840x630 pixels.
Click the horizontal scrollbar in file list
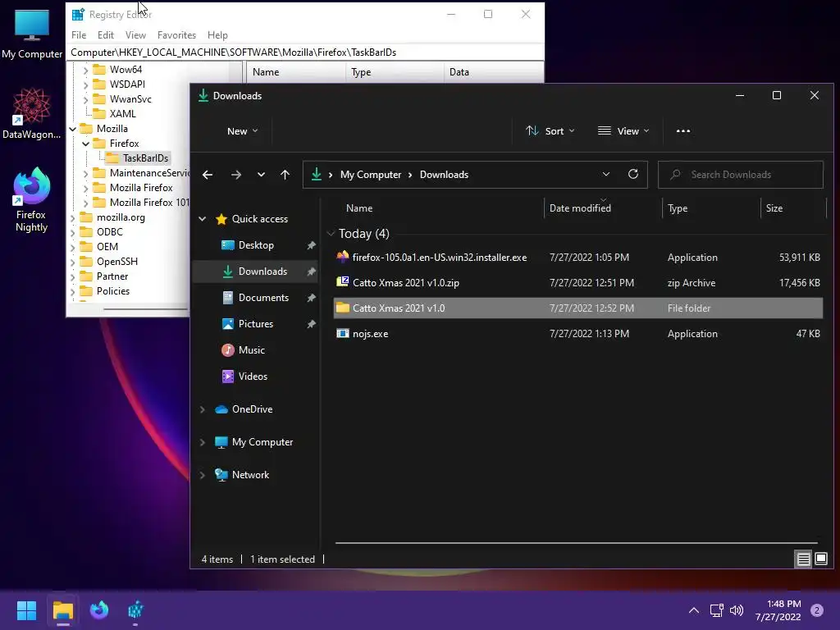[x=577, y=543]
